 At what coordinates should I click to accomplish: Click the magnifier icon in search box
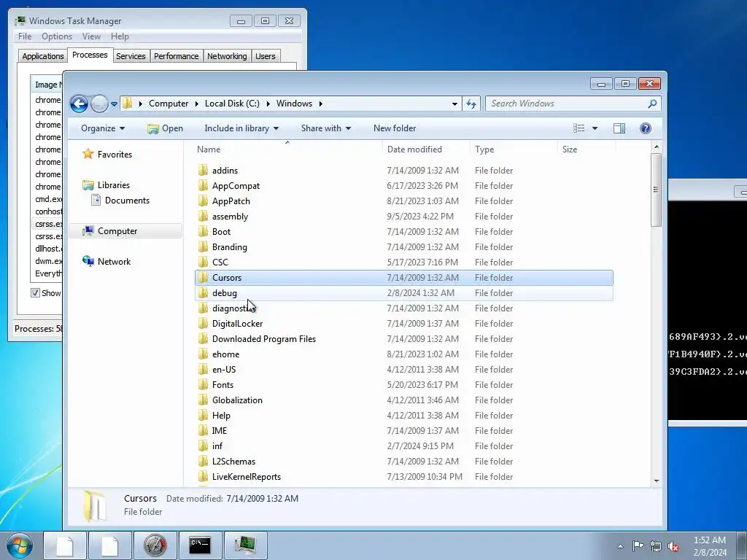pos(652,104)
